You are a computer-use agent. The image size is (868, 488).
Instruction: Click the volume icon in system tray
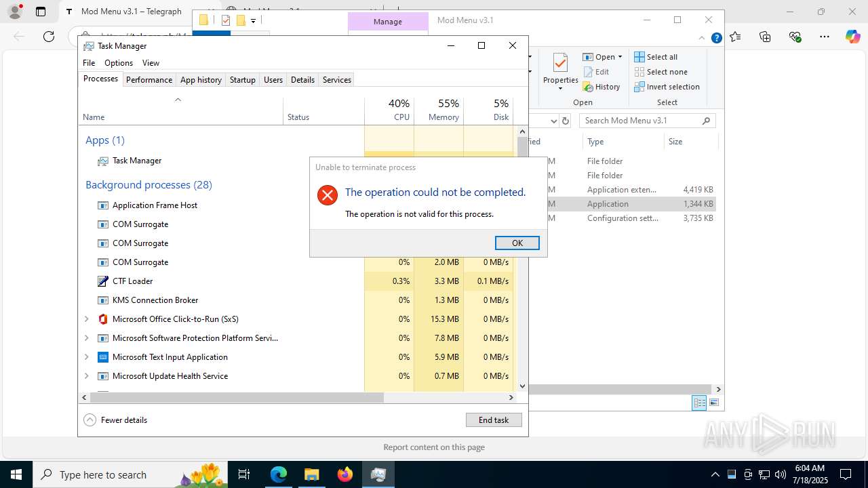click(780, 474)
